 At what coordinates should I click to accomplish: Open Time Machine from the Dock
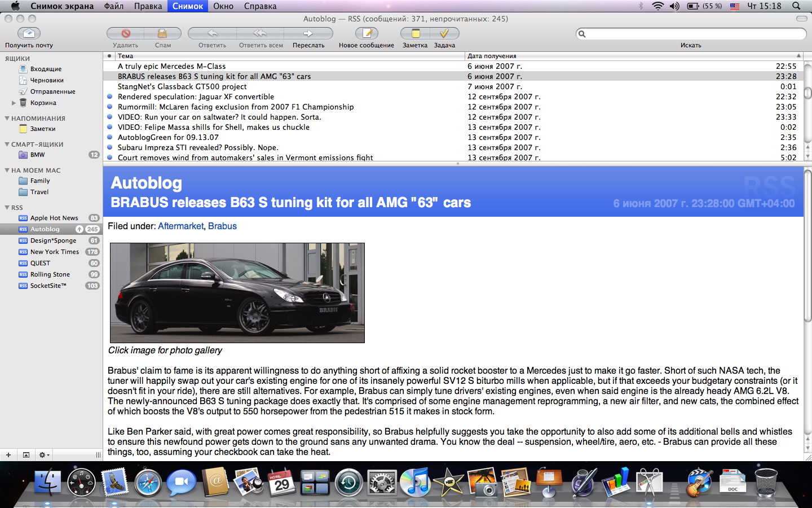point(348,483)
